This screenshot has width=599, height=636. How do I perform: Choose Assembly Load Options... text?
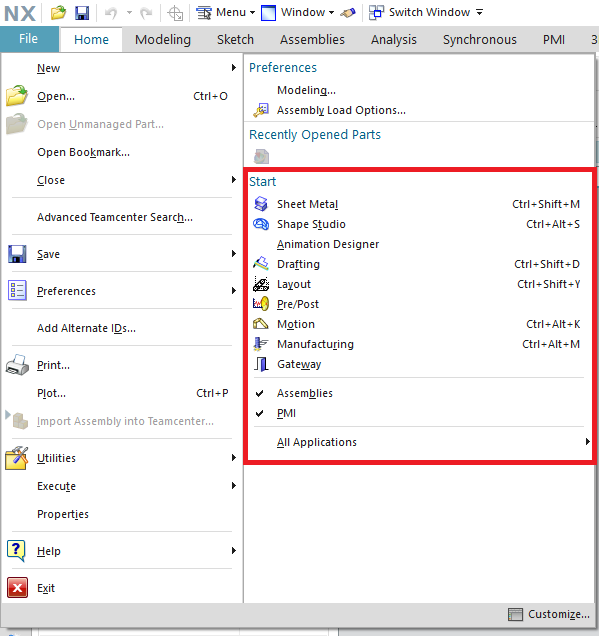point(341,110)
